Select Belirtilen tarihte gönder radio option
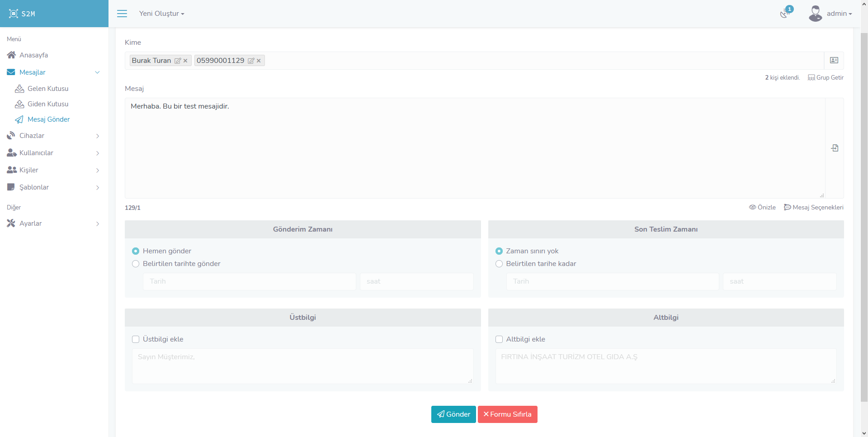The width and height of the screenshot is (868, 437). point(136,264)
